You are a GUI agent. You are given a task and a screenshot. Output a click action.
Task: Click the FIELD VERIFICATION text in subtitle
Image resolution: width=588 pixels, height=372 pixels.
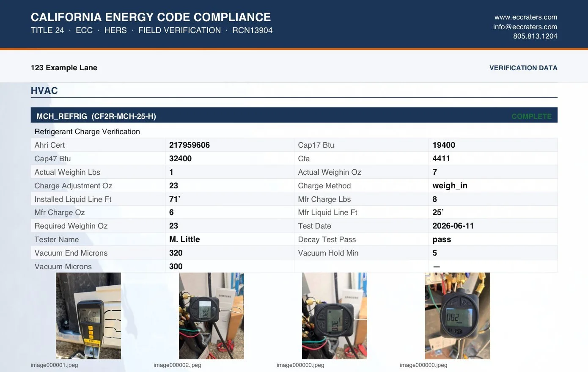tap(179, 30)
